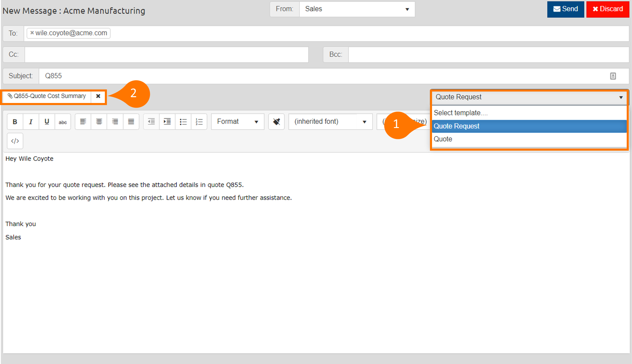The width and height of the screenshot is (632, 364).
Task: Toggle bold text formatting
Action: point(15,122)
